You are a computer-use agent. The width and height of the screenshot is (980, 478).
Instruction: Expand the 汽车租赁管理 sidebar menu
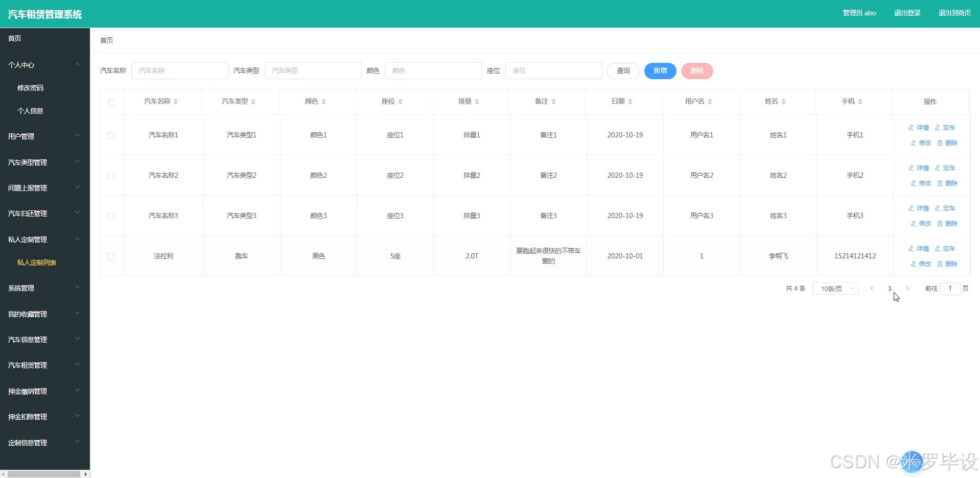click(x=45, y=365)
